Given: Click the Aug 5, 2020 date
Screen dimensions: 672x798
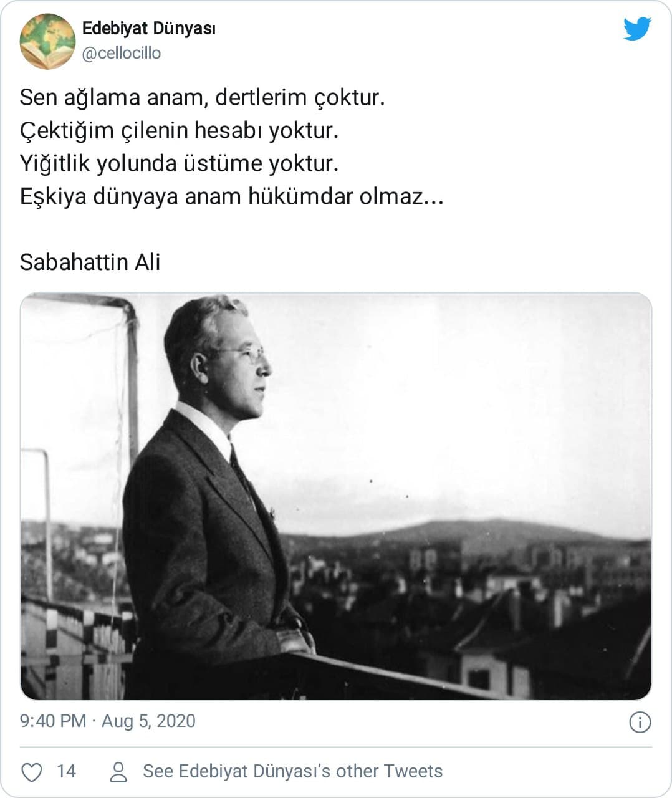Looking at the screenshot, I should coord(148,721).
